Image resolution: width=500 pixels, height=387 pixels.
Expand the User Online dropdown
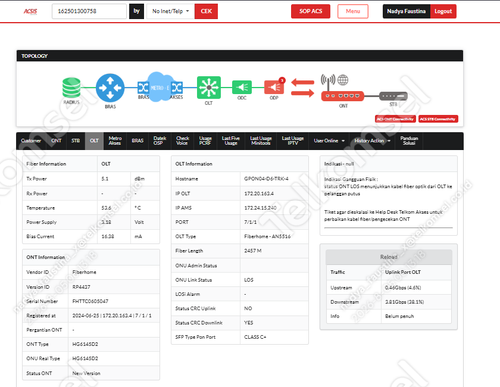[329, 141]
